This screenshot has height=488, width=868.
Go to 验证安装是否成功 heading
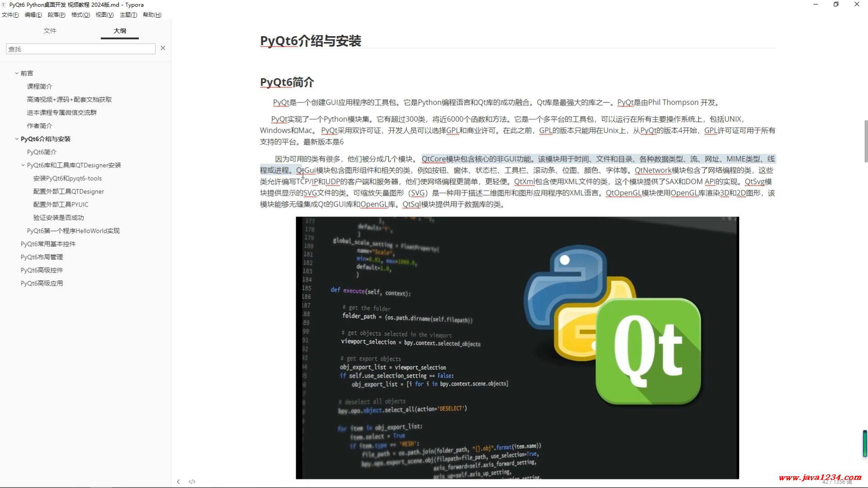pos(58,218)
